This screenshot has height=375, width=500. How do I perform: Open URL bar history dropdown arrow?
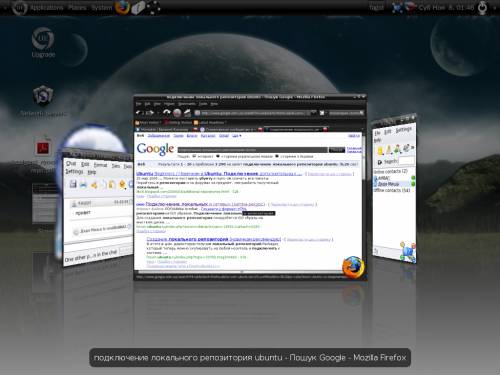[x=313, y=113]
